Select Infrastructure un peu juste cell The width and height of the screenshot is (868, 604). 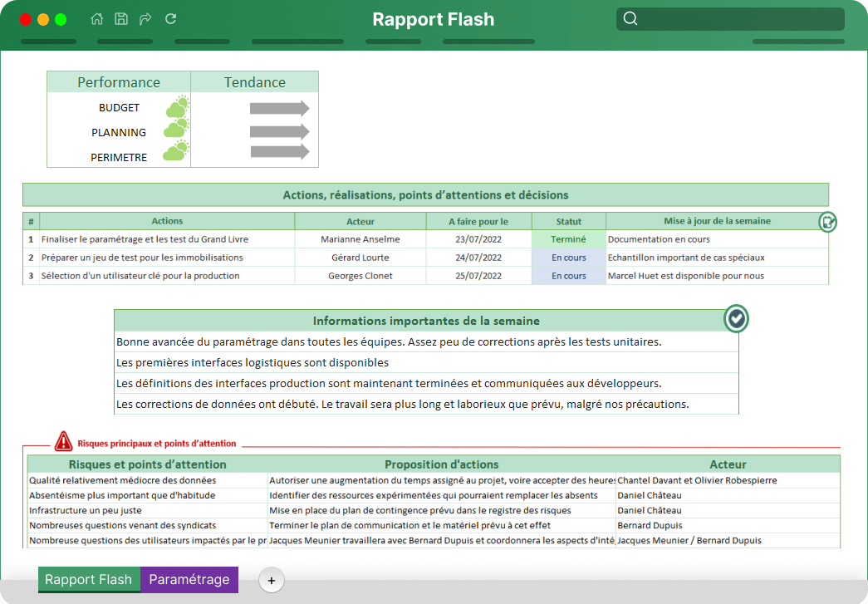(x=147, y=510)
